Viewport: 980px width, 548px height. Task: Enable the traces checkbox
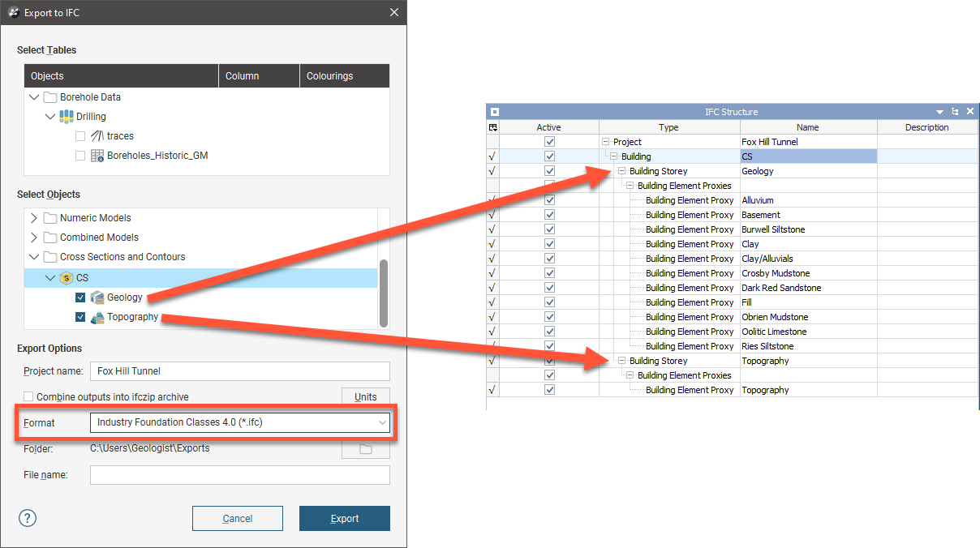tap(80, 136)
